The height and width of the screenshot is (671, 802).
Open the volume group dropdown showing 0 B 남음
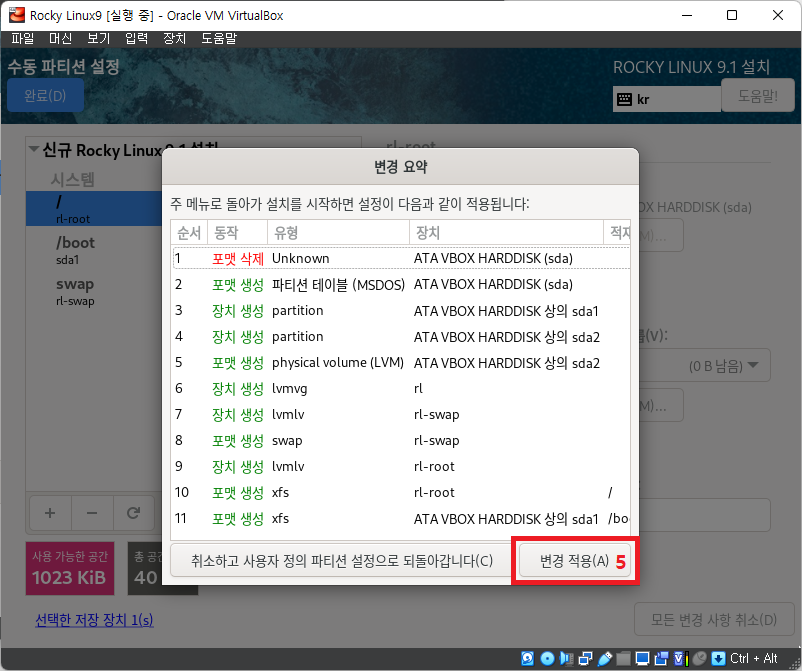(x=706, y=366)
